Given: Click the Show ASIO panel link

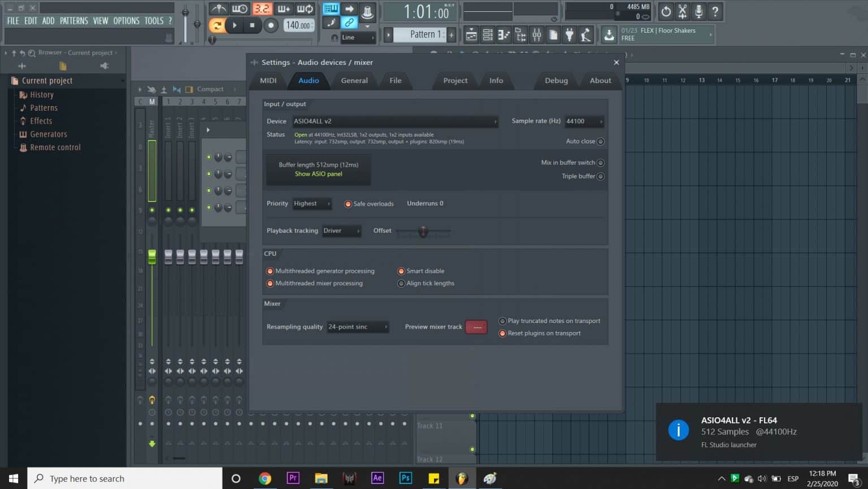Looking at the screenshot, I should pos(318,174).
